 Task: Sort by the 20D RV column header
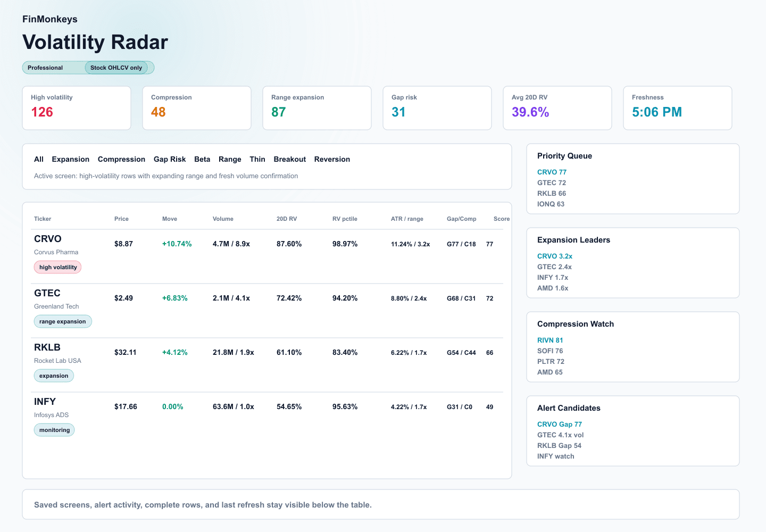pos(287,219)
